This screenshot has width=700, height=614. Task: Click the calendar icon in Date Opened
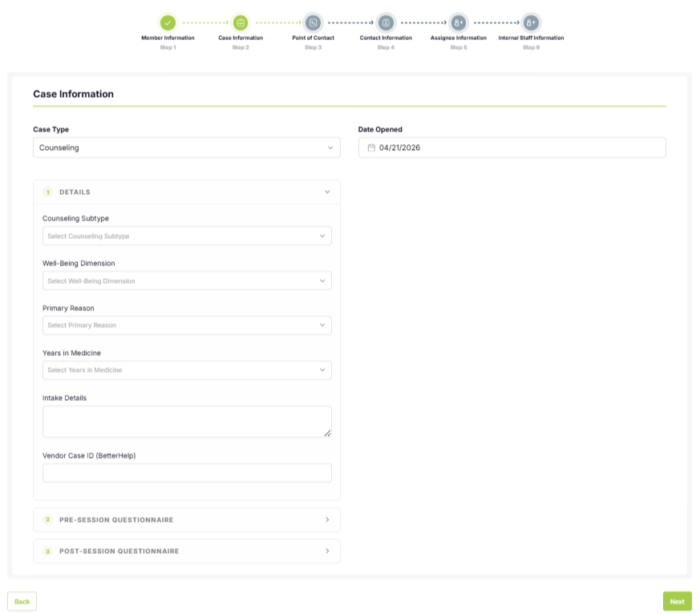click(371, 147)
